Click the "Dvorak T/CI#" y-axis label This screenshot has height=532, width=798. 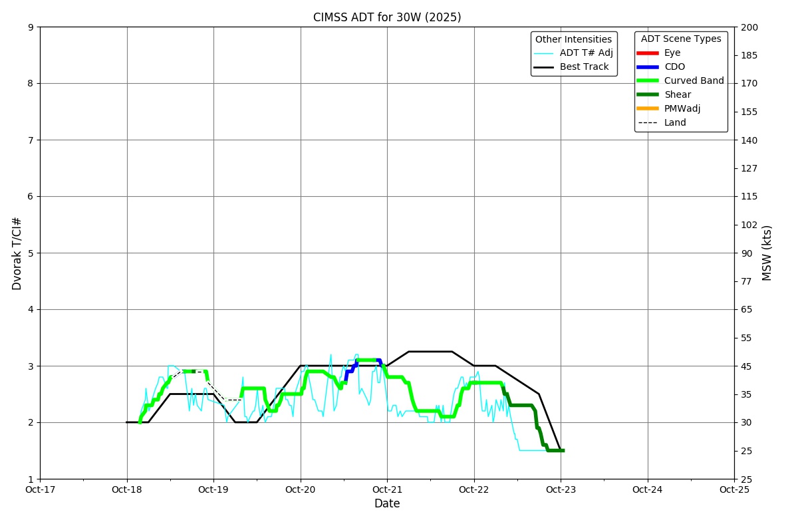pos(17,253)
